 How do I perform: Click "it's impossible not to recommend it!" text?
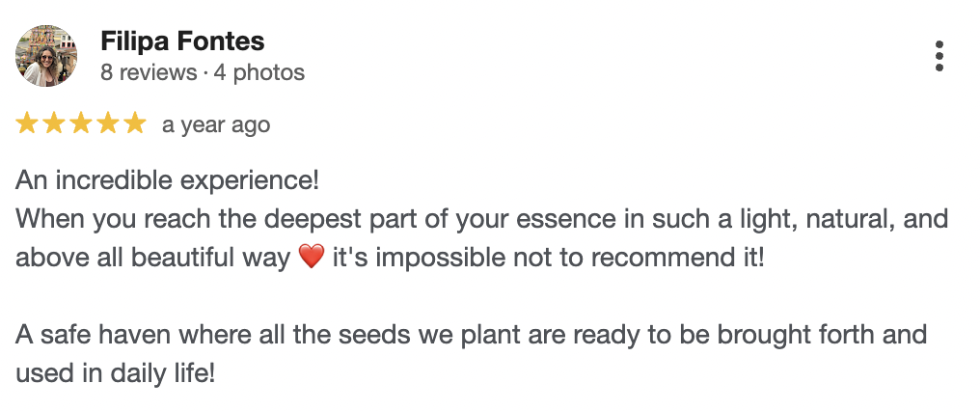[548, 259]
